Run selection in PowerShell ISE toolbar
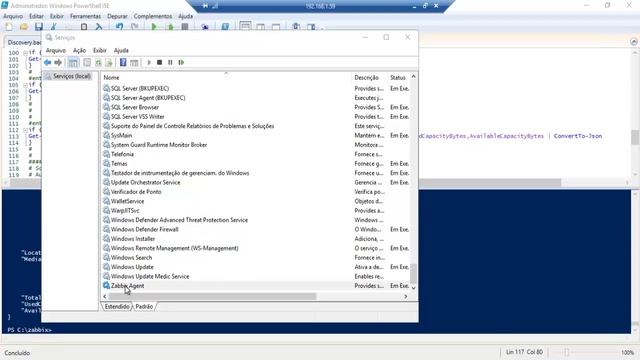This screenshot has width=640, height=360. [x=170, y=27]
